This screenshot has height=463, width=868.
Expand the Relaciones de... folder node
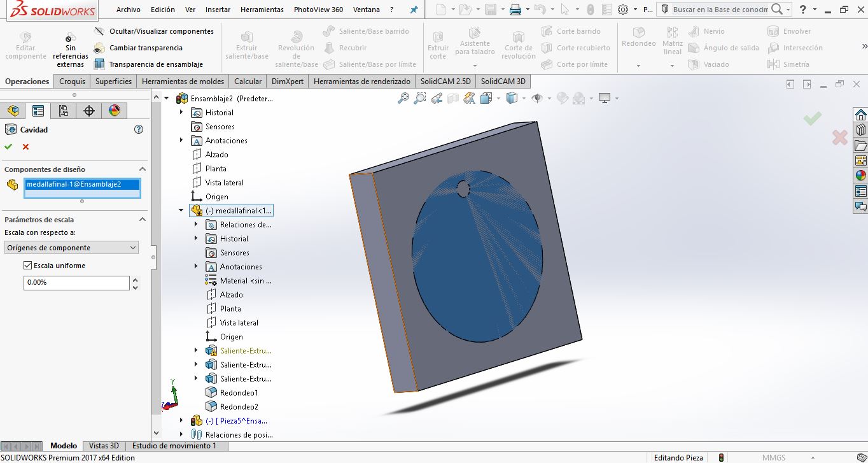tap(196, 225)
